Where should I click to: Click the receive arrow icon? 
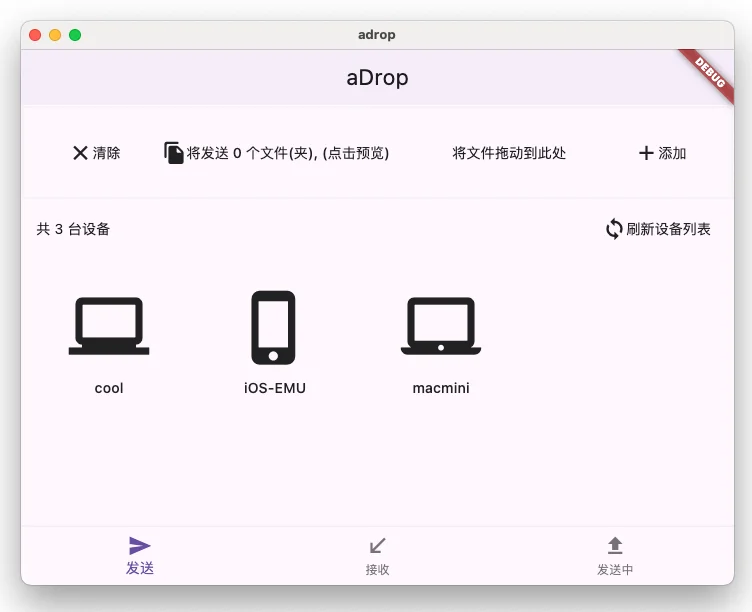[377, 546]
